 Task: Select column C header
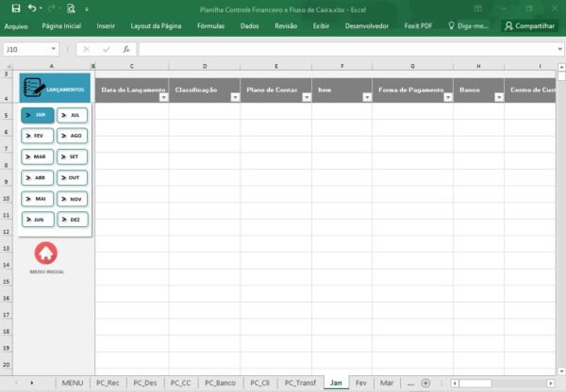pos(132,66)
